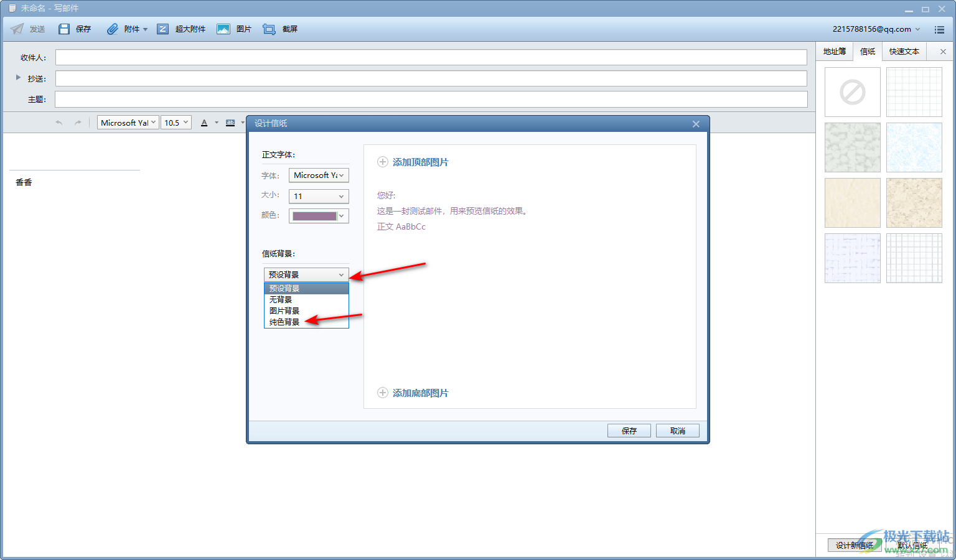Open the 附件 dropdown arrow
This screenshot has height=560, width=956.
(x=145, y=29)
